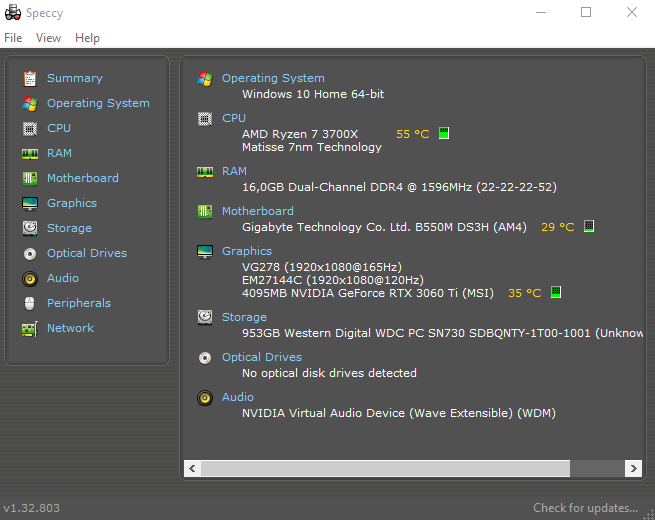Click Check for updates link
The height and width of the screenshot is (520, 655).
tap(585, 508)
